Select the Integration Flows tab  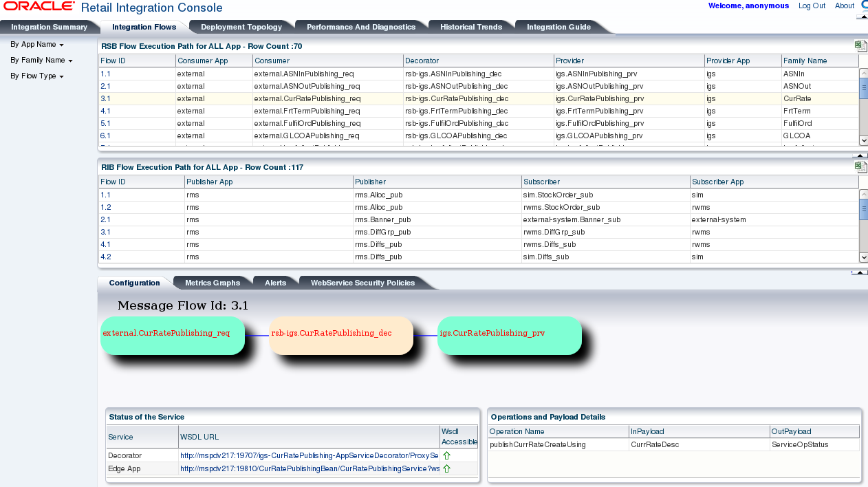point(144,27)
